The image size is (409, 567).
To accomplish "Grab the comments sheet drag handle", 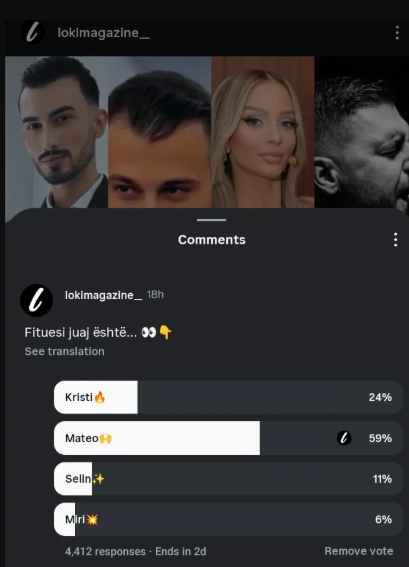I will pyautogui.click(x=212, y=219).
